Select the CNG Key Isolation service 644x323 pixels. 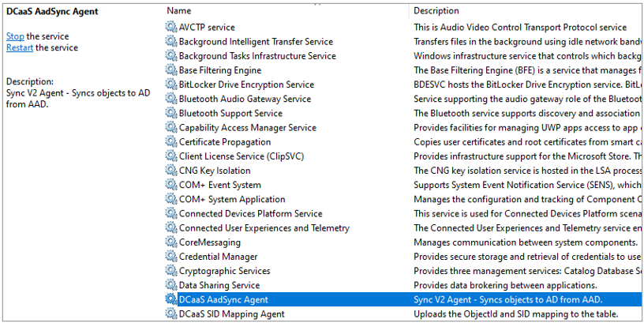tap(215, 171)
